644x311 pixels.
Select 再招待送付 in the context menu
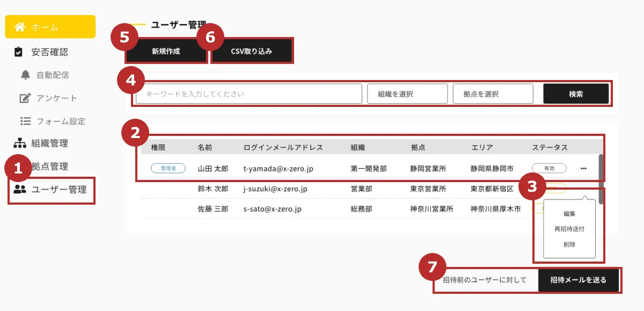[570, 228]
